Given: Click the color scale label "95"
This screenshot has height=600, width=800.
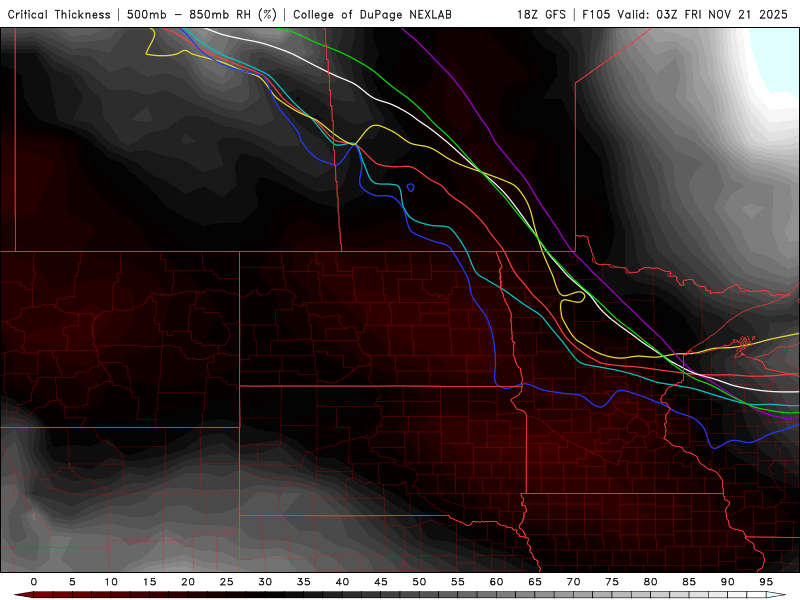Looking at the screenshot, I should pos(766,582).
